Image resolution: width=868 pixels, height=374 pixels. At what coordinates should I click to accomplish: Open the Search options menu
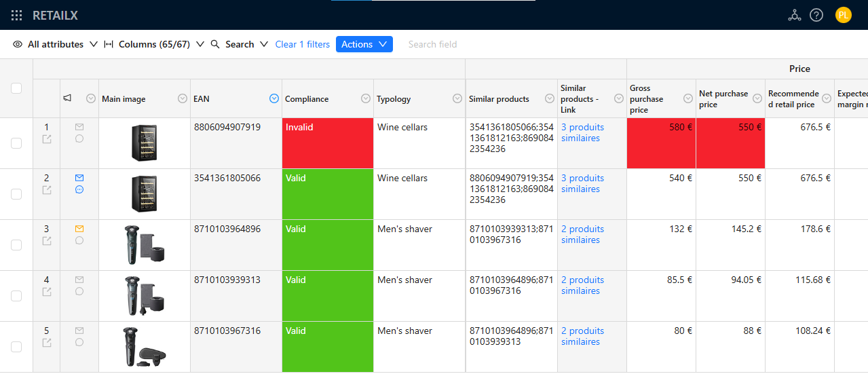coord(240,44)
